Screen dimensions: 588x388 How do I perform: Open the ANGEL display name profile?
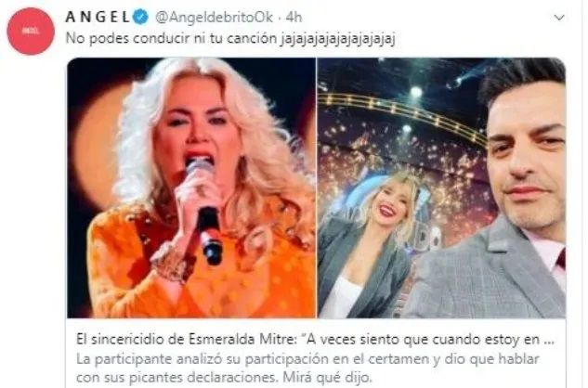(x=98, y=18)
